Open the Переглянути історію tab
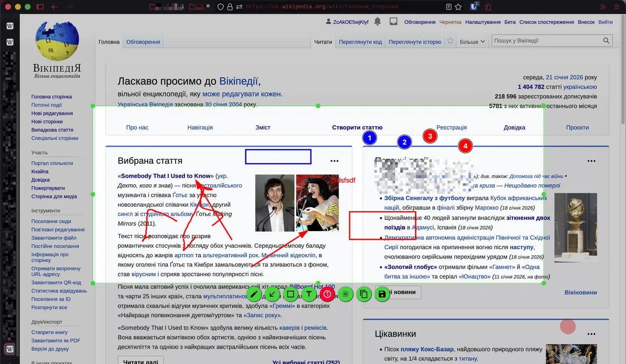 (x=415, y=42)
